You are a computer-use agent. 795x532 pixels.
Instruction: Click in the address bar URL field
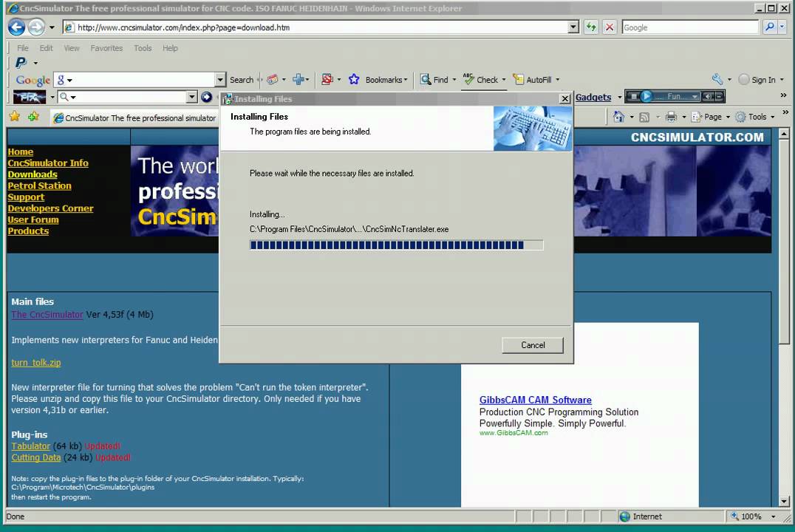[319, 27]
